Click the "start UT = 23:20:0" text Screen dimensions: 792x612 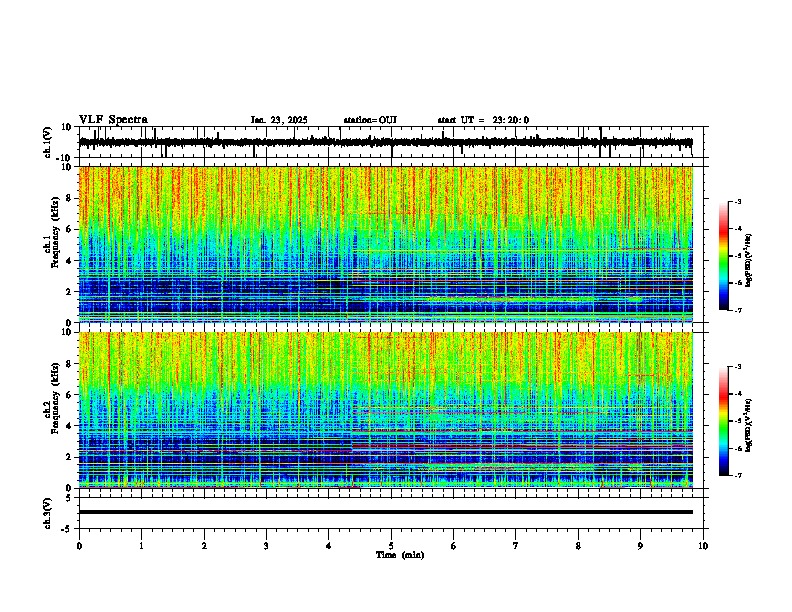tap(483, 120)
